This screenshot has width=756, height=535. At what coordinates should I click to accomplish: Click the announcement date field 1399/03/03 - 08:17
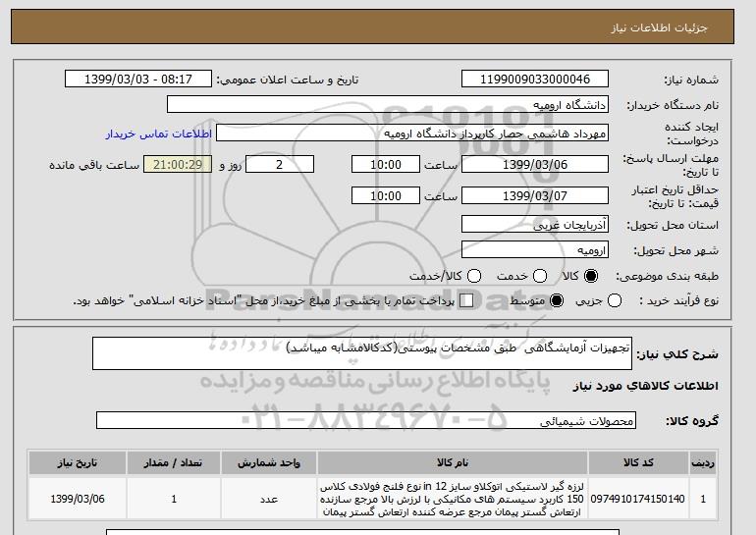pyautogui.click(x=138, y=80)
